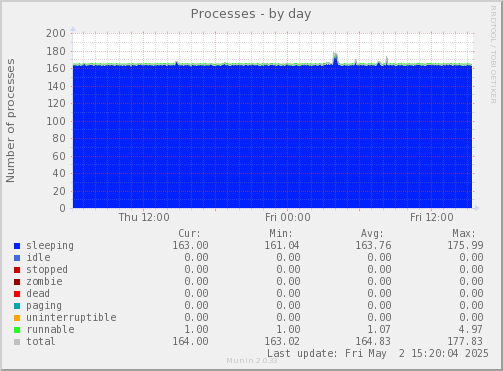
Task: Click runnable average value 1.07
Action: [x=379, y=329]
